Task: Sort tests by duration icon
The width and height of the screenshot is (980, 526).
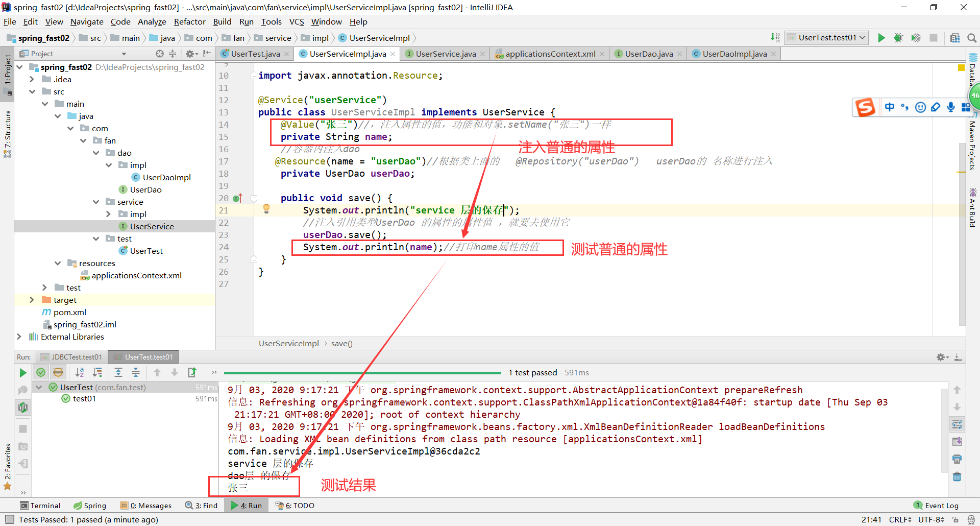Action: pyautogui.click(x=97, y=372)
